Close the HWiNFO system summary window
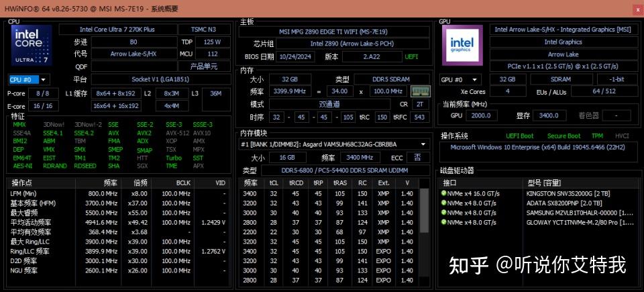The height and width of the screenshot is (292, 644). click(x=638, y=9)
